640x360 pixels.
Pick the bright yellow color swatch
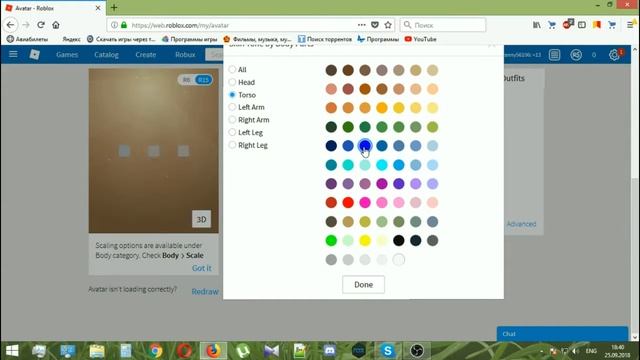click(365, 240)
